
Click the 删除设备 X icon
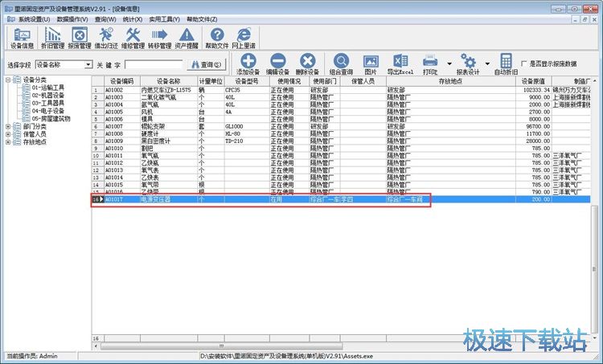[307, 64]
